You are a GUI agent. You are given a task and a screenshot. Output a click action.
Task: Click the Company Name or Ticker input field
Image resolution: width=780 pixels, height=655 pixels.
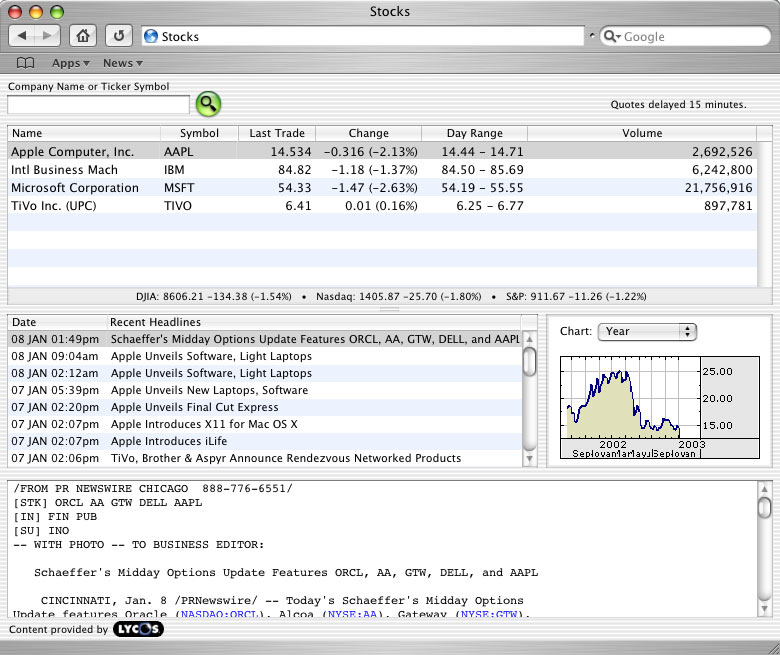98,105
